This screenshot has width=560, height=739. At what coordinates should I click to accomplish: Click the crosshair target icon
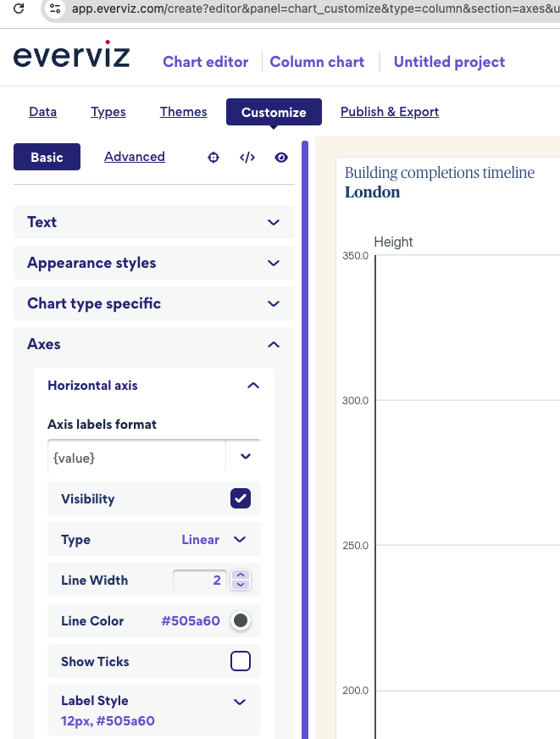coord(213,157)
